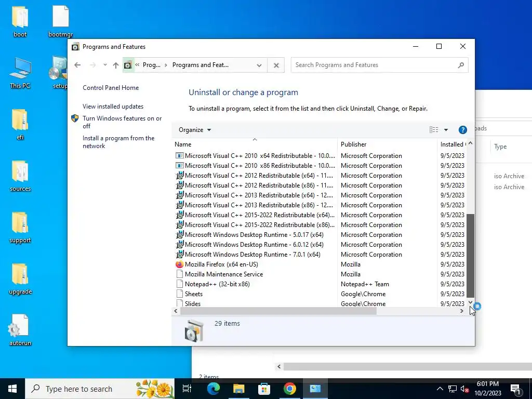Click the network icon in system tray
The width and height of the screenshot is (532, 399).
(453, 389)
